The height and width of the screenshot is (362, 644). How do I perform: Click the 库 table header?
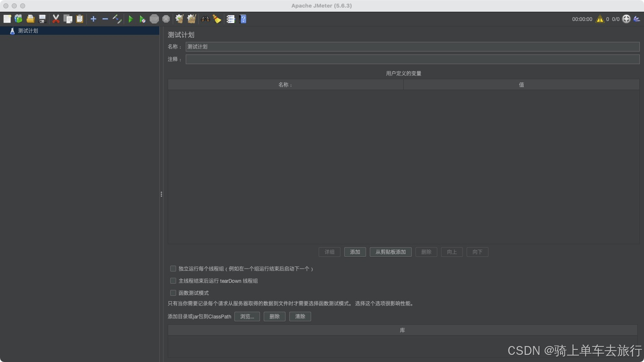[402, 330]
